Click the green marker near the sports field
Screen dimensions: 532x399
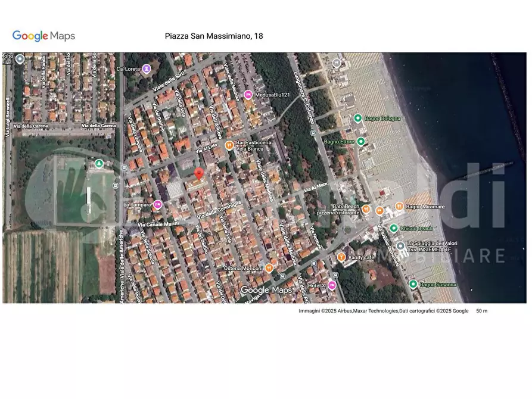coord(99,163)
